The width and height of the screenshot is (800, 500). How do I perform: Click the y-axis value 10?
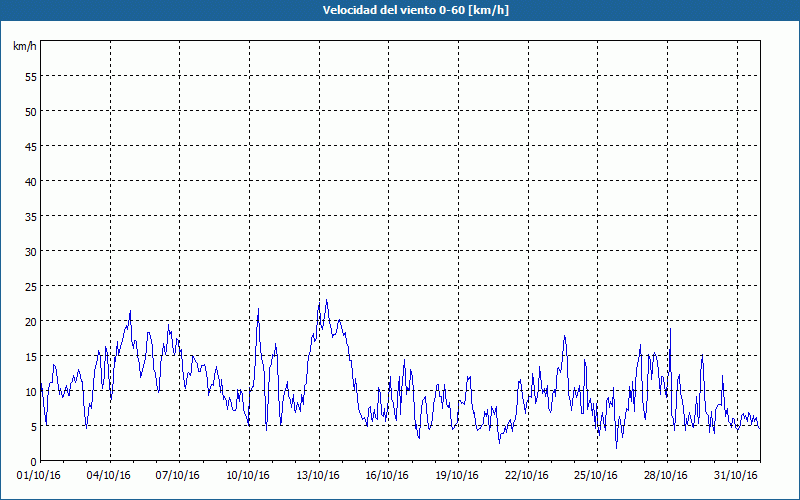pos(31,391)
